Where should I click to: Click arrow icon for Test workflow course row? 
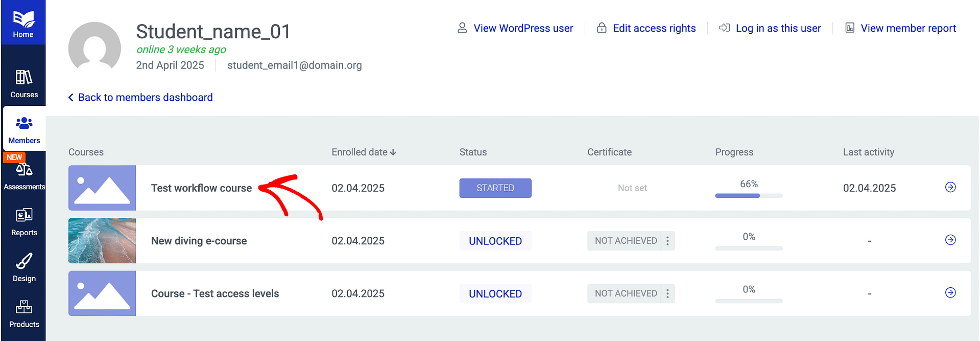[950, 188]
